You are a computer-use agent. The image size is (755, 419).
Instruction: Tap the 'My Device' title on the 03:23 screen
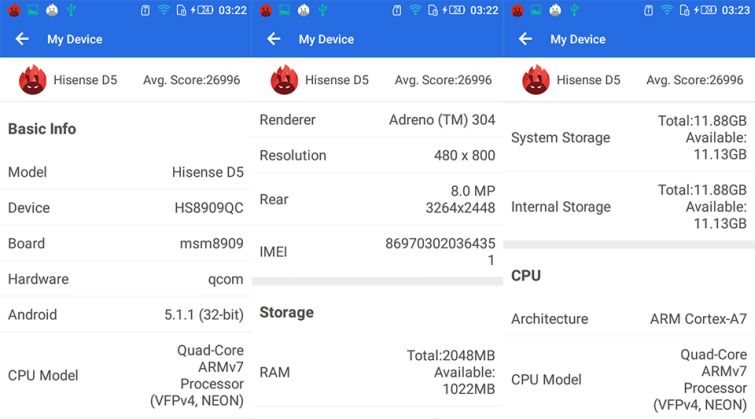(578, 39)
